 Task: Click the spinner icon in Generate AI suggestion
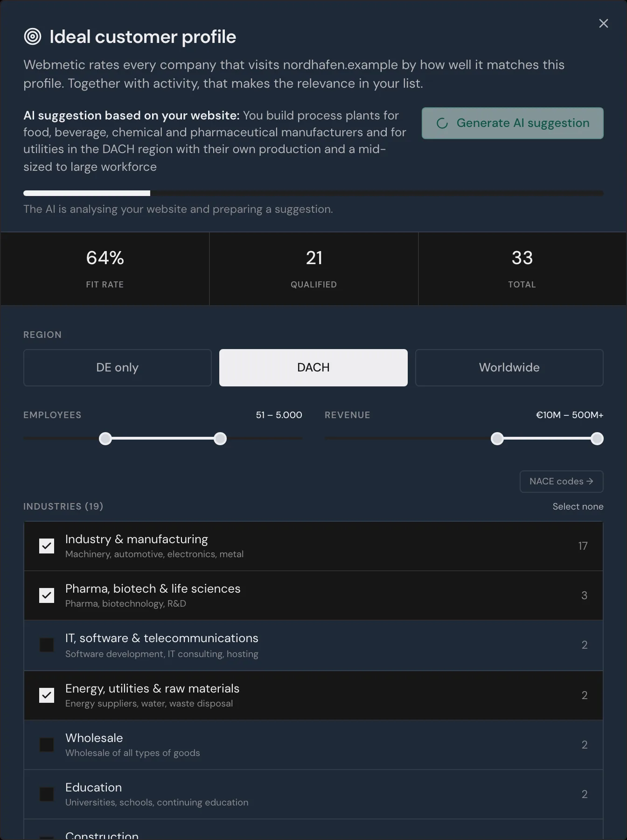442,123
